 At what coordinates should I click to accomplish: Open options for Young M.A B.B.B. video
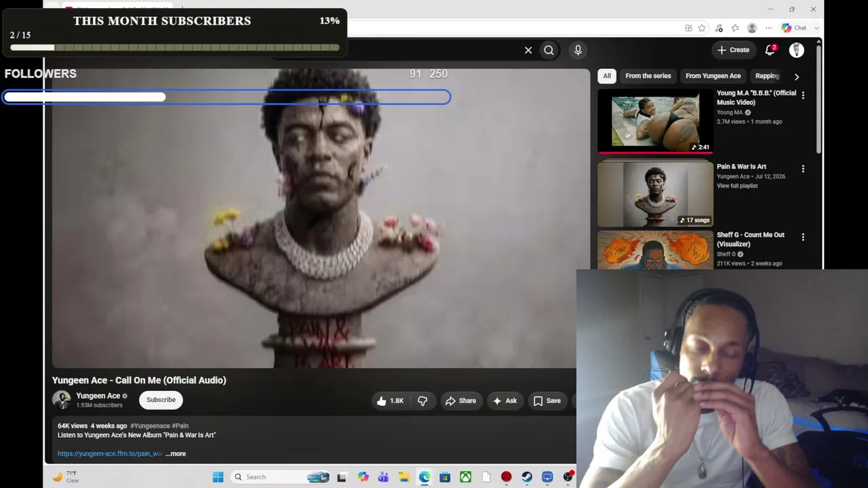(803, 96)
